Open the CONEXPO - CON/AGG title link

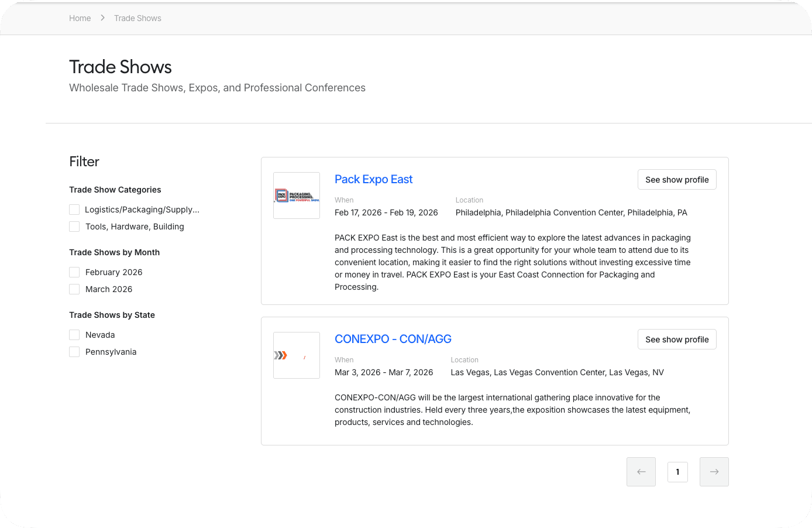click(393, 339)
